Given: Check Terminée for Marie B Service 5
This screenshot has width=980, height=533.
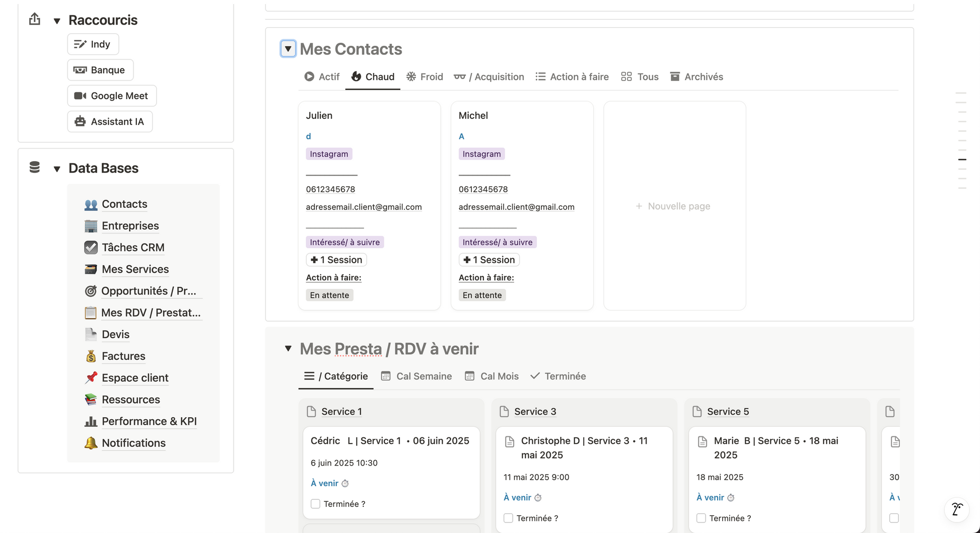Looking at the screenshot, I should [702, 518].
